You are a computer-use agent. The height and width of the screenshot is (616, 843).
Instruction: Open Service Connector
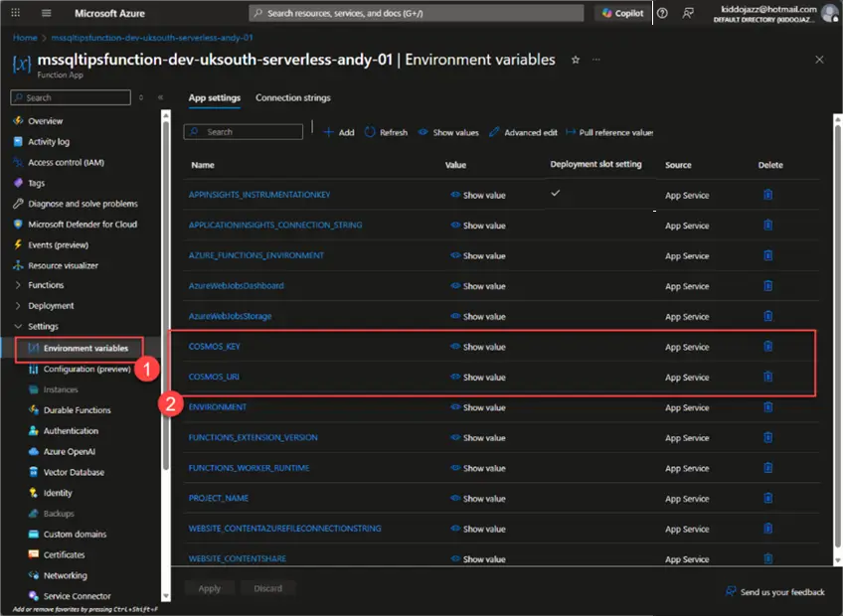77,596
